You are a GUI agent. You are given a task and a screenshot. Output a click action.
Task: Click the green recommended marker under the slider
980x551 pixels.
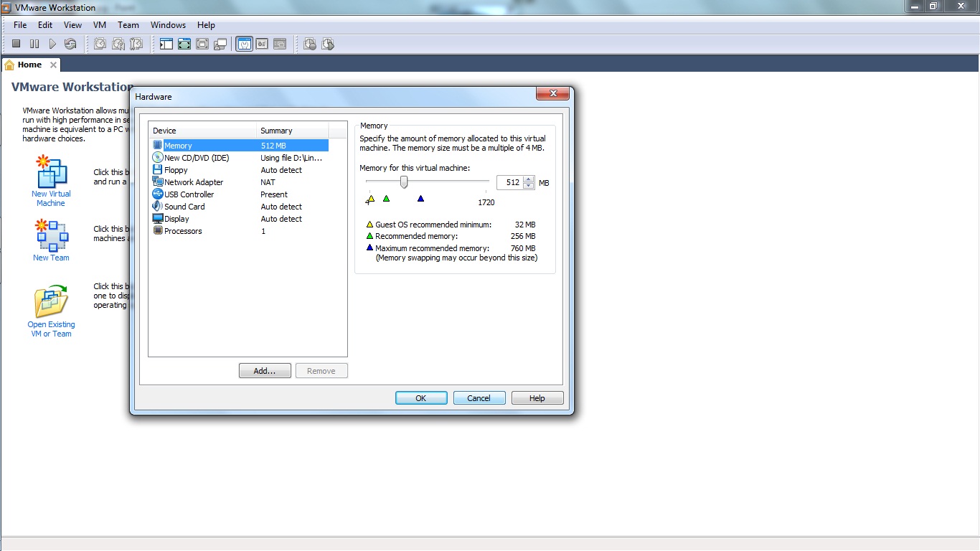(386, 199)
